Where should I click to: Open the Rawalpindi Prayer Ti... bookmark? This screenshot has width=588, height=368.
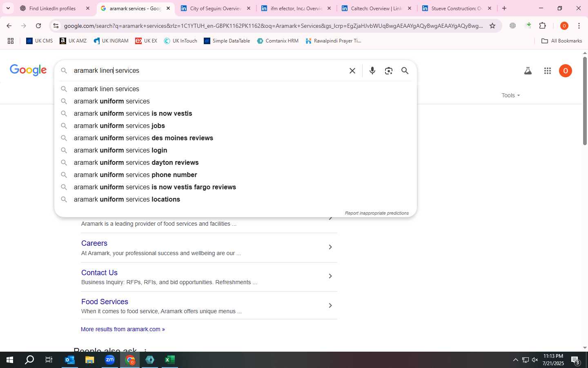(x=334, y=41)
